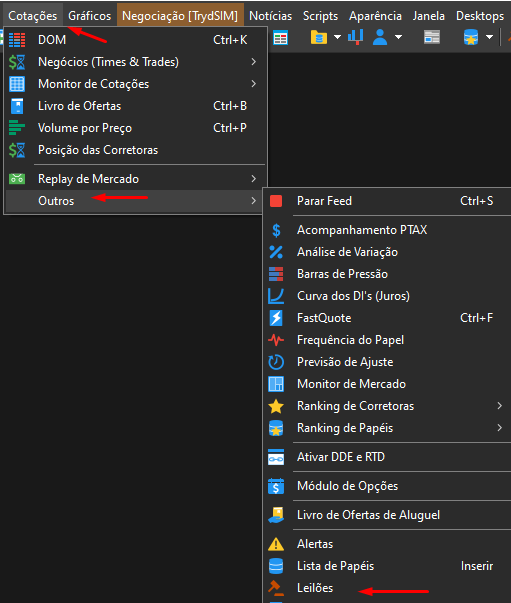
Task: Switch to the Negociação [TrydSIM] menu
Action: point(180,16)
